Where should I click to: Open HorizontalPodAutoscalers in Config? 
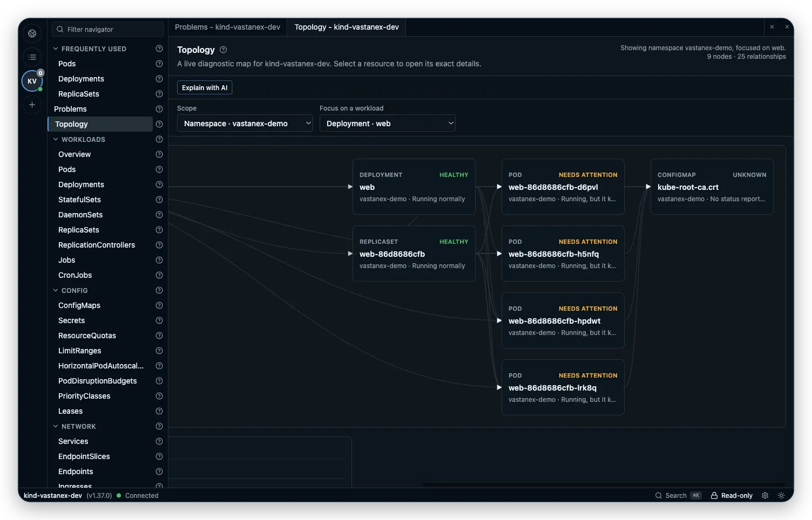point(101,366)
